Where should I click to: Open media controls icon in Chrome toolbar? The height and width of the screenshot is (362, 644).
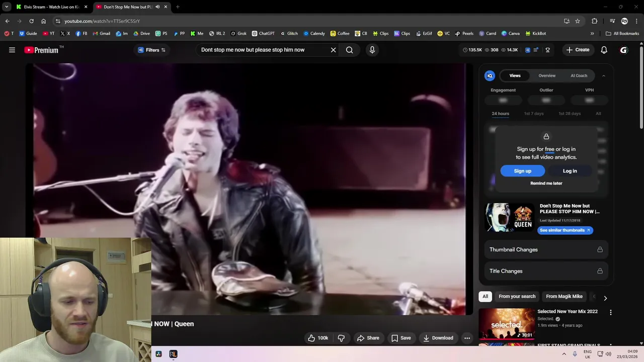pos(612,21)
